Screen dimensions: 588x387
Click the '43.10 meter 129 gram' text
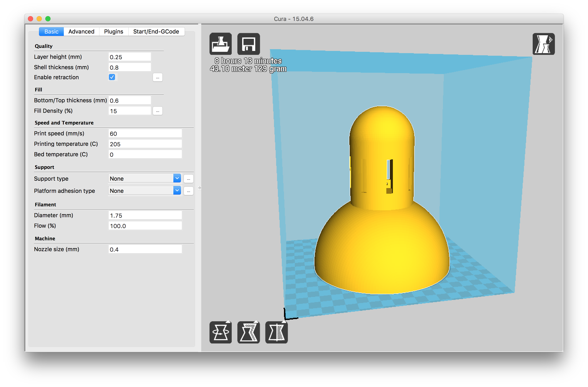click(248, 69)
